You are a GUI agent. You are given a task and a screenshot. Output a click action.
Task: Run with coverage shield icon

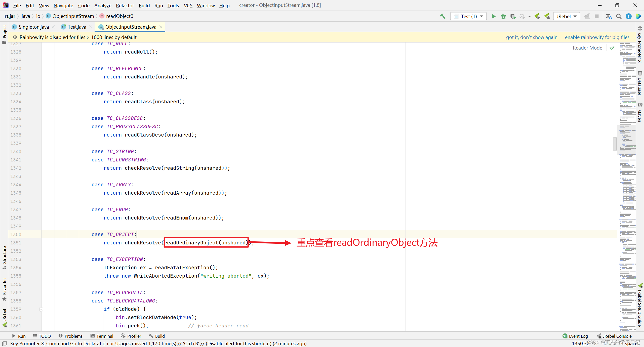pyautogui.click(x=513, y=16)
